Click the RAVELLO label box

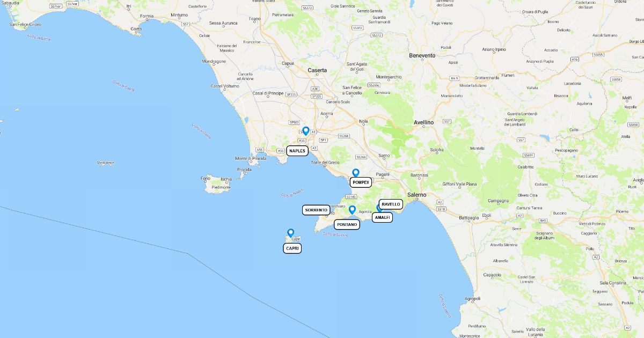(x=391, y=204)
